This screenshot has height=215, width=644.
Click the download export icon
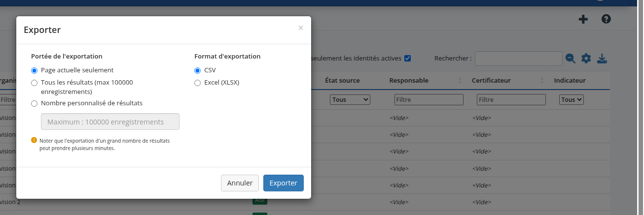pos(602,59)
